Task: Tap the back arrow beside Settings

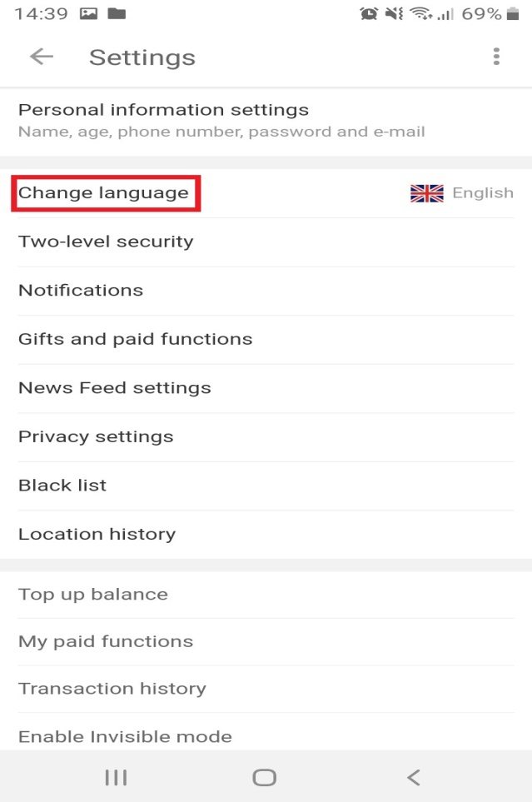Action: (x=42, y=57)
